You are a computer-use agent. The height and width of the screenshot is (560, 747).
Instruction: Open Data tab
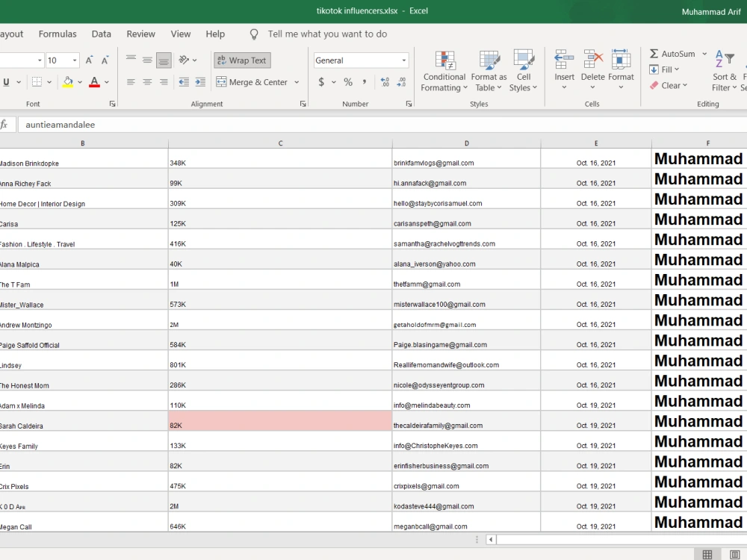coord(102,34)
